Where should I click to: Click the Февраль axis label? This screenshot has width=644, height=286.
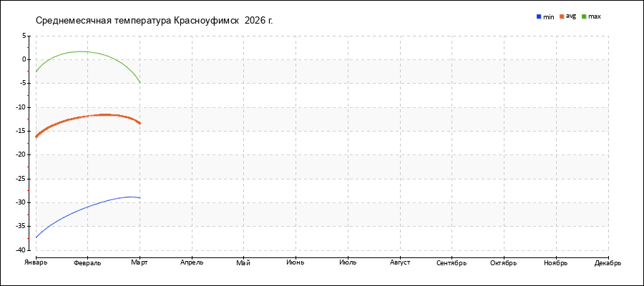tap(87, 262)
